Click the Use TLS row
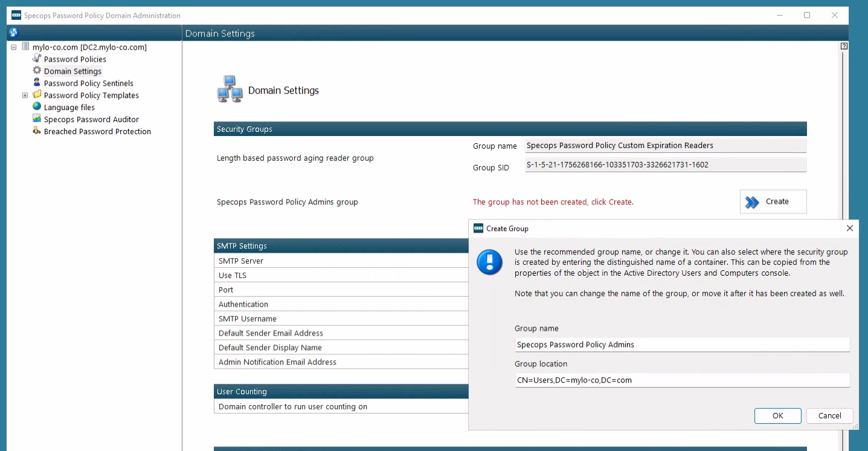The image size is (868, 451). tap(341, 275)
